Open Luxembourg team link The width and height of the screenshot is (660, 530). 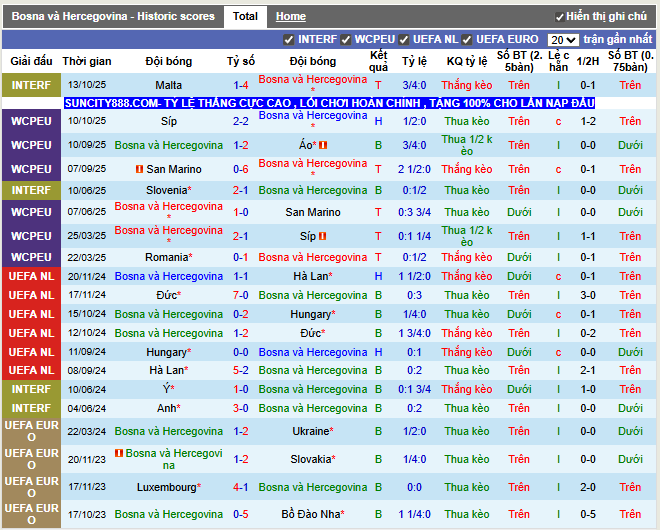pyautogui.click(x=169, y=487)
